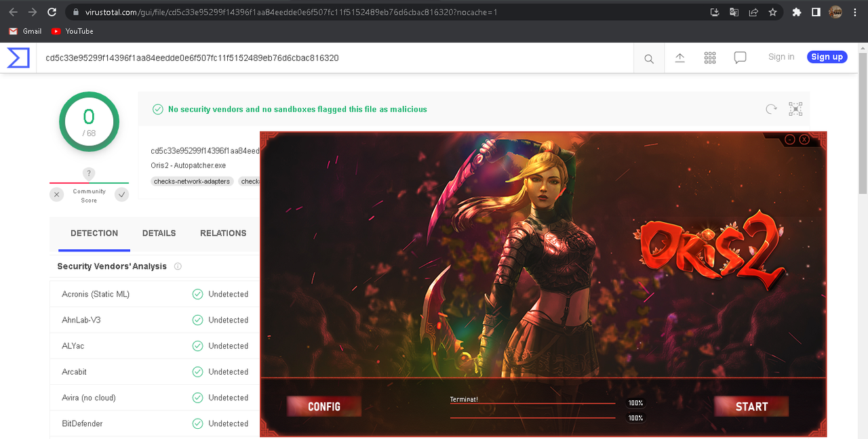Click the upper patcher progress bar under Terminat!

pos(533,404)
